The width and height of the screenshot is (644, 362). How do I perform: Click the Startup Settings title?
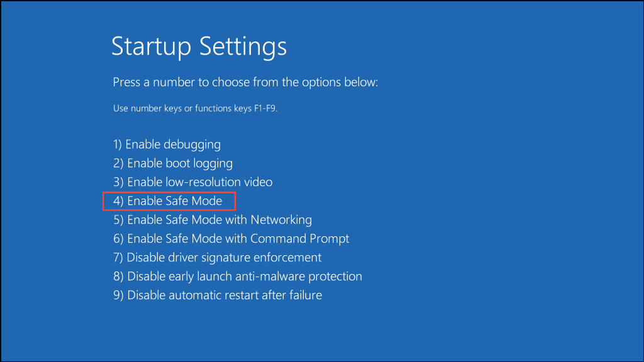click(198, 47)
